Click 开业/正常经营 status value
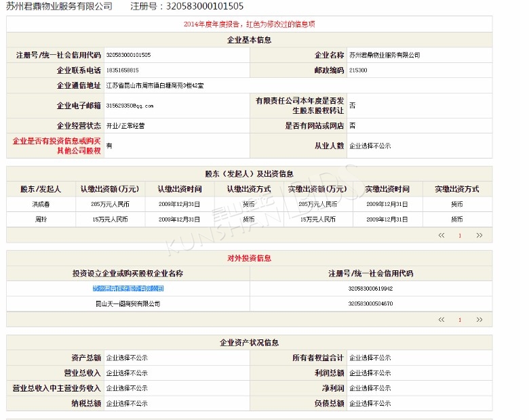The height and width of the screenshot is (420, 529). pyautogui.click(x=125, y=126)
